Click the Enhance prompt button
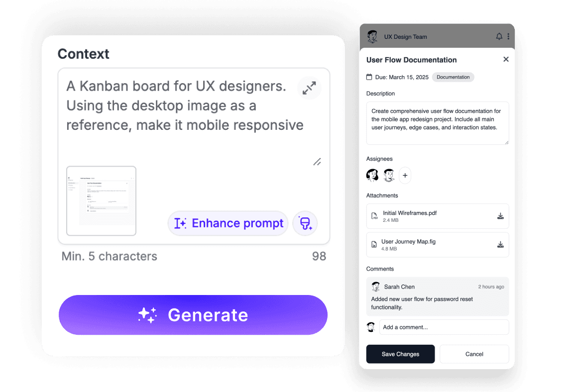Image resolution: width=575 pixels, height=392 pixels. (x=228, y=223)
